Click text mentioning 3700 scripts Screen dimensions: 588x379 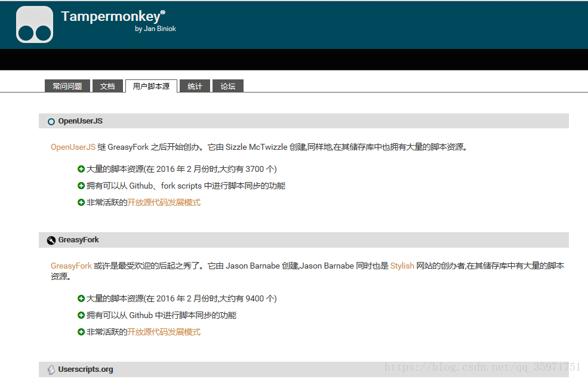pos(181,169)
